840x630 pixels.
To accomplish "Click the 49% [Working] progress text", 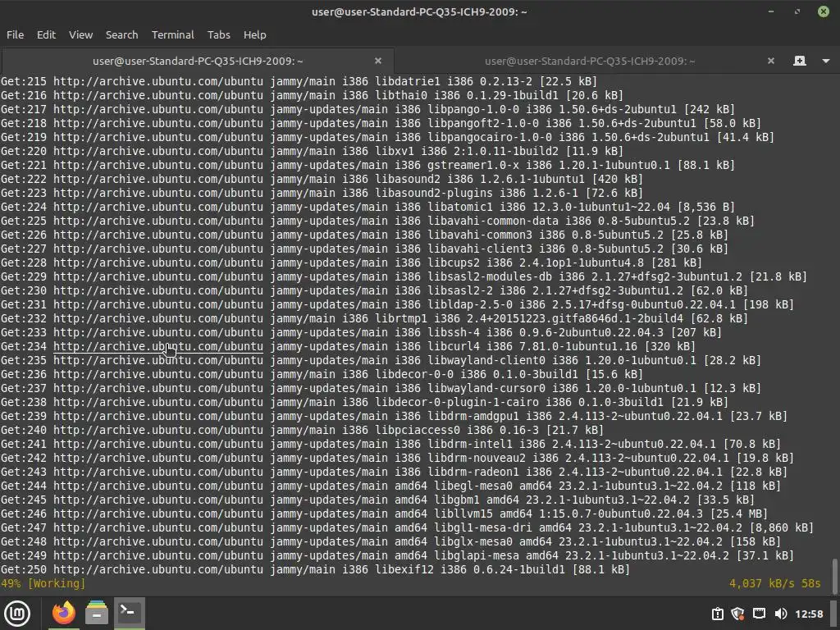I will [43, 583].
